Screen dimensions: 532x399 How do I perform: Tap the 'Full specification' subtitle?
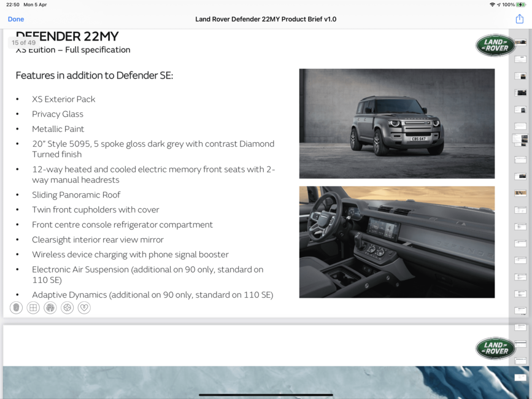(x=98, y=50)
